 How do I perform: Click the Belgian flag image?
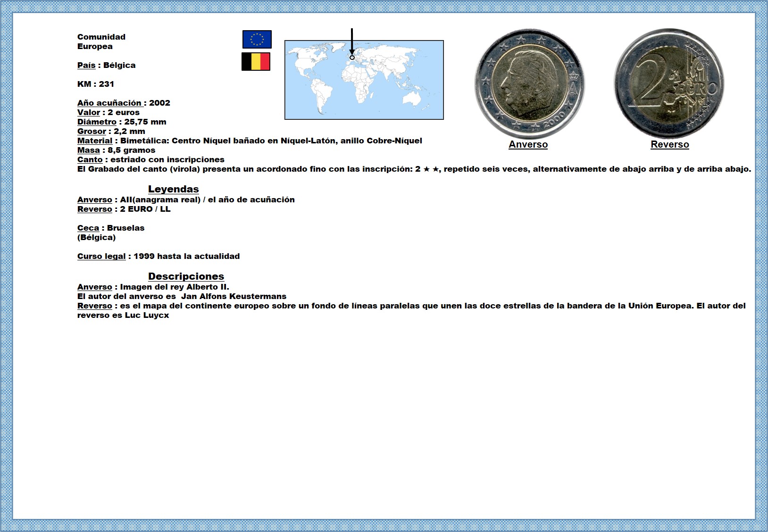click(256, 61)
